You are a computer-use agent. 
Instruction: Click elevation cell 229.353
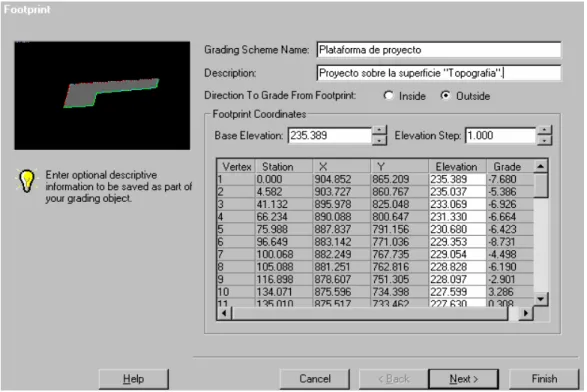pos(457,241)
